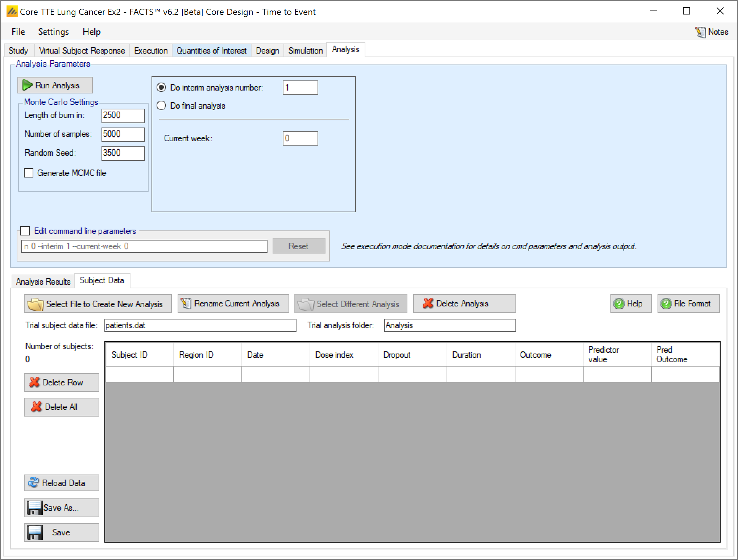The height and width of the screenshot is (560, 738).
Task: Click the green Run Analysis play icon
Action: (x=27, y=85)
